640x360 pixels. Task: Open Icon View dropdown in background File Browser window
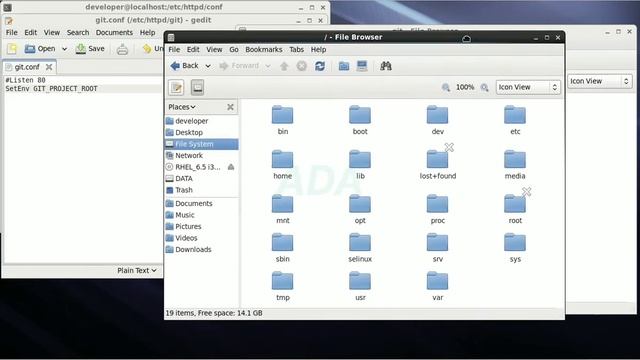click(599, 81)
